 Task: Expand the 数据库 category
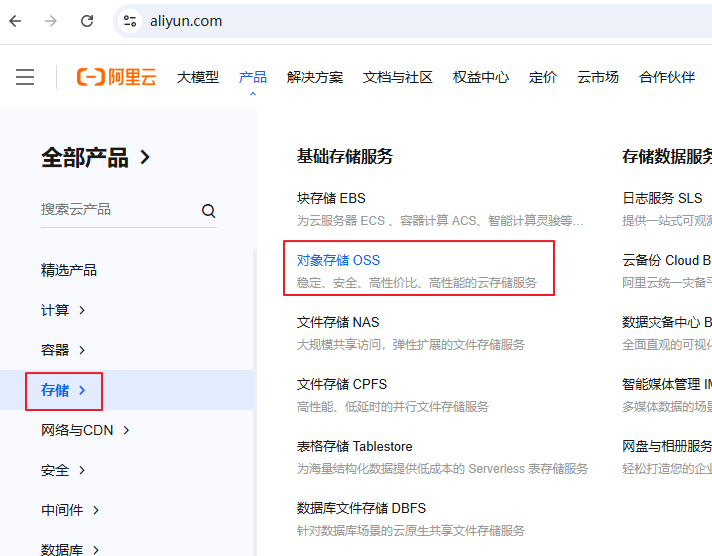click(x=70, y=549)
